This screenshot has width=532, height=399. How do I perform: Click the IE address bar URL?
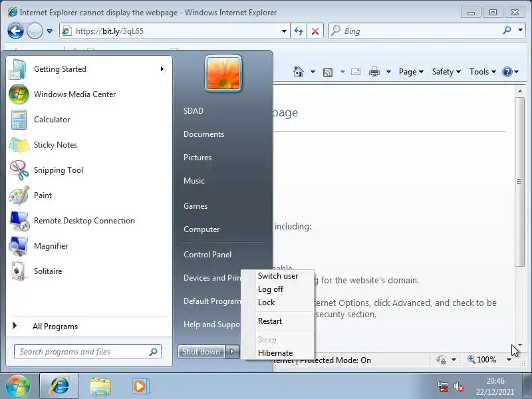109,31
